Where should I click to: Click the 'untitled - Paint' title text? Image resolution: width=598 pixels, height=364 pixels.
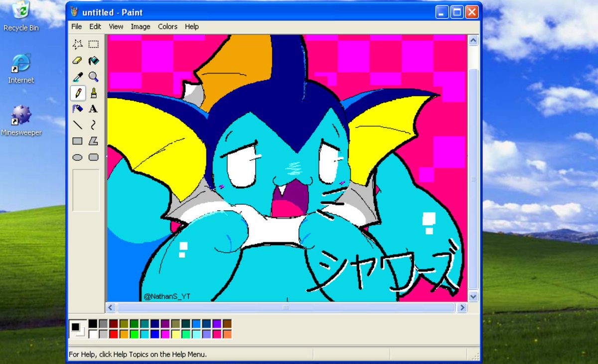tap(113, 12)
